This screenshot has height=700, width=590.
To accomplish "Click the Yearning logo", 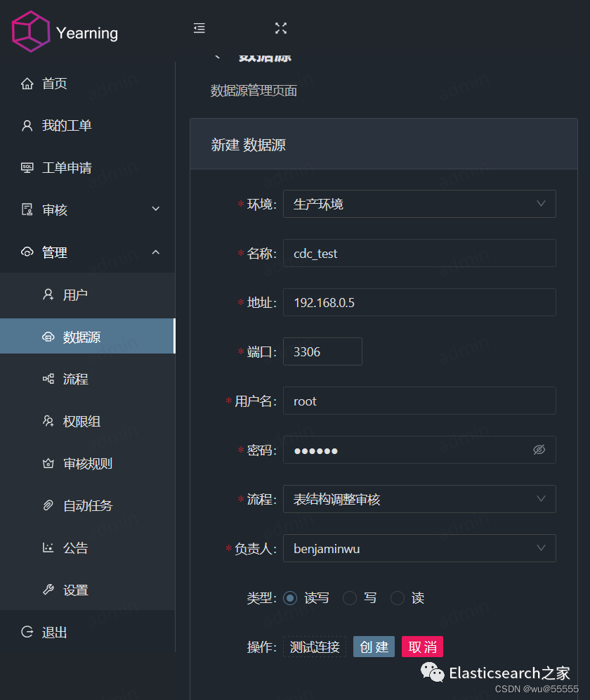I will click(31, 32).
